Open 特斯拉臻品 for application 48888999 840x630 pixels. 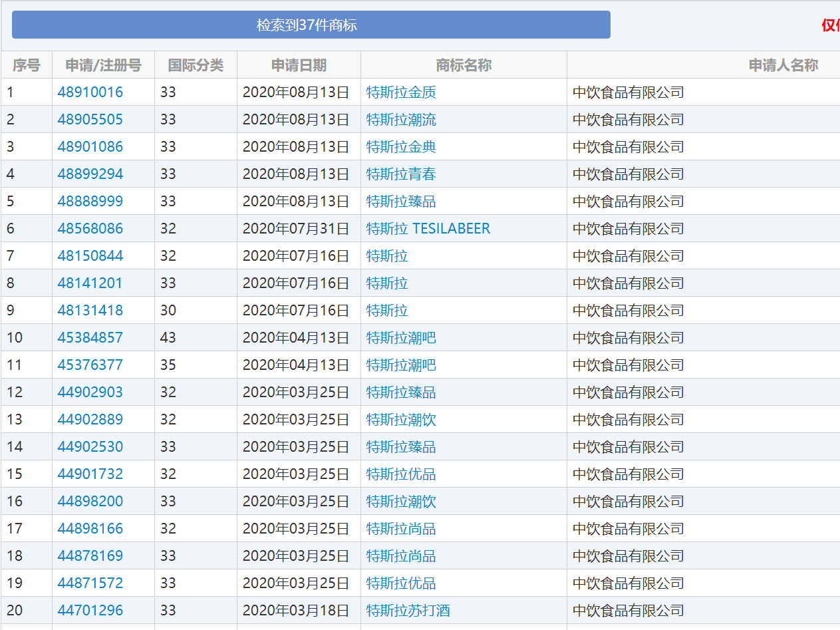pyautogui.click(x=401, y=202)
